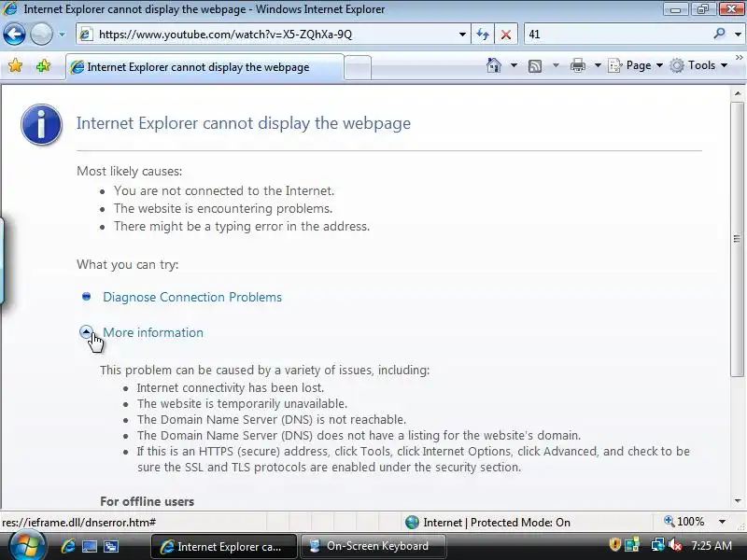
Task: Click the red Stop loading icon
Action: (506, 35)
